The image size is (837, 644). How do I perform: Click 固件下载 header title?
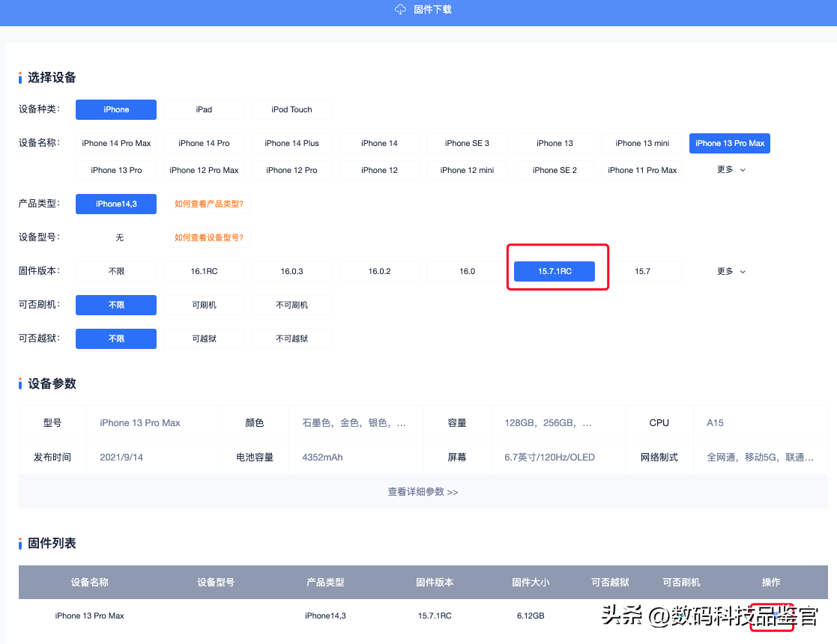(432, 9)
